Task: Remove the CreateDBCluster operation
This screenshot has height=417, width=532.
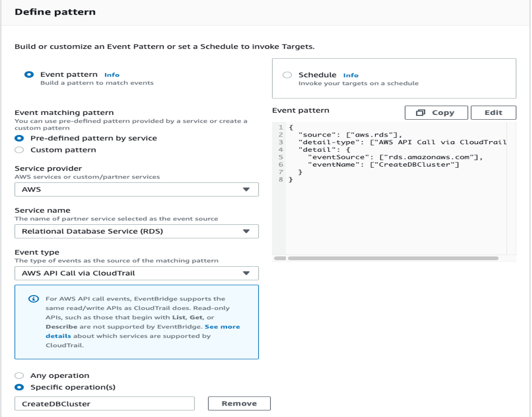Action: tap(239, 403)
